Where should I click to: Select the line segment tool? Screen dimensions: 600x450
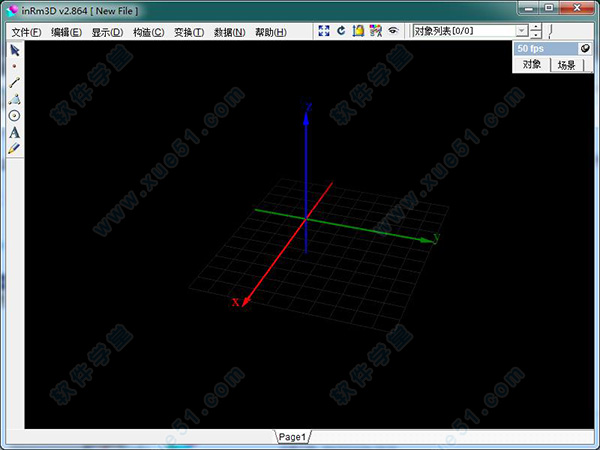pyautogui.click(x=14, y=83)
